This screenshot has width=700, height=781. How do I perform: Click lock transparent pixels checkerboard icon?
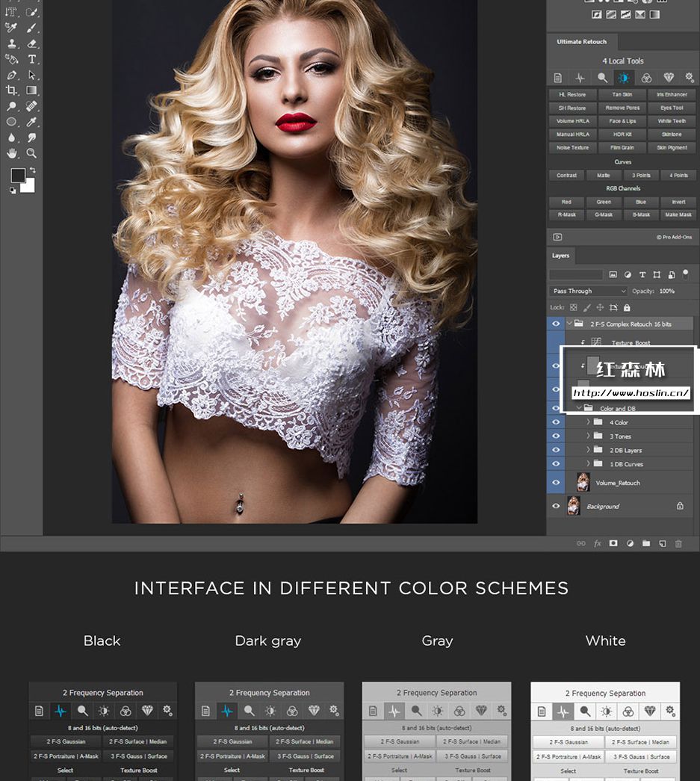pos(574,308)
